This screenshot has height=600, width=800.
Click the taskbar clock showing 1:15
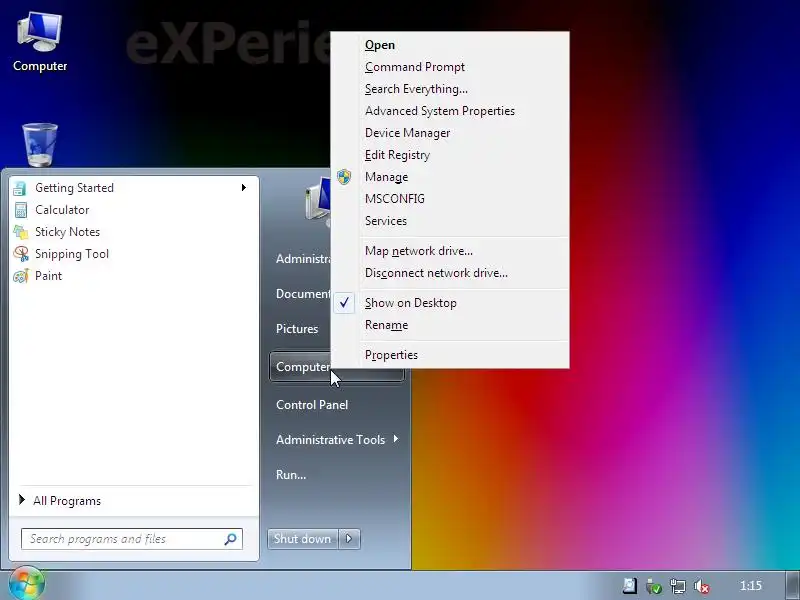pyautogui.click(x=751, y=585)
